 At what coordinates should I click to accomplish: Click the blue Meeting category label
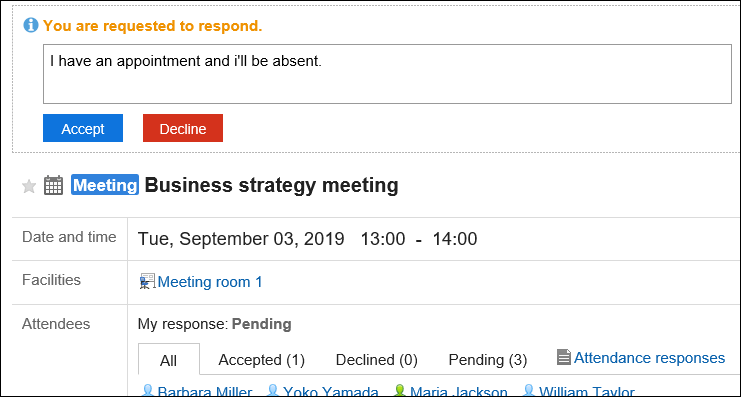[105, 185]
